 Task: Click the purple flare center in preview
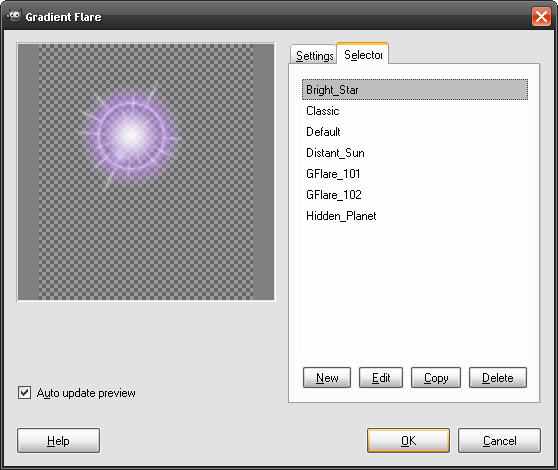(131, 136)
